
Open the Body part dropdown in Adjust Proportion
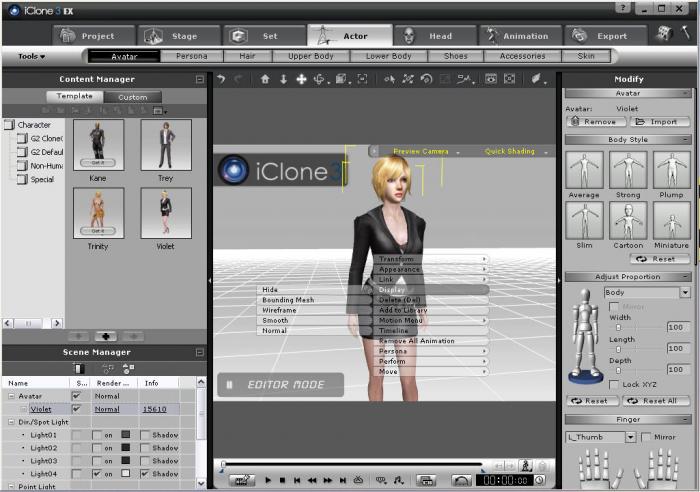click(685, 292)
